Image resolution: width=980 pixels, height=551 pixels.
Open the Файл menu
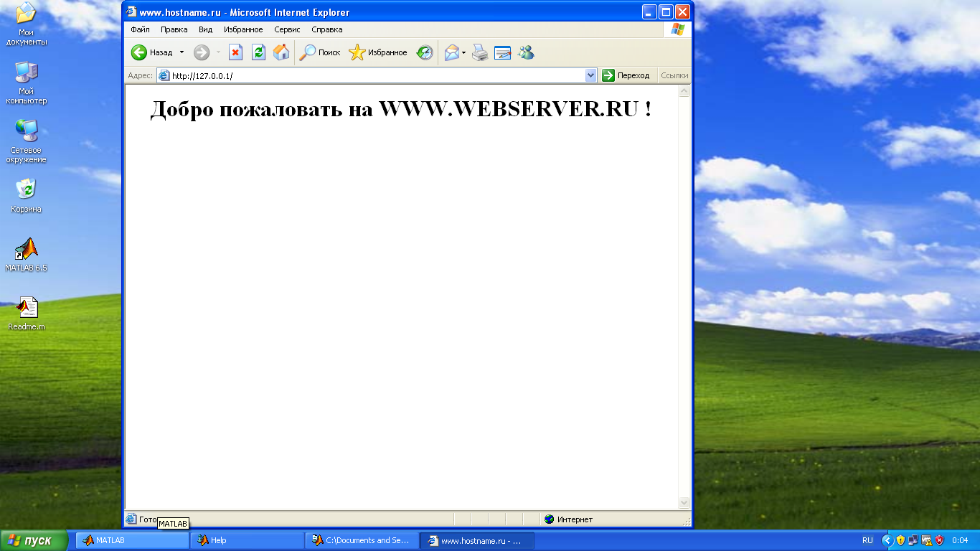pyautogui.click(x=140, y=29)
